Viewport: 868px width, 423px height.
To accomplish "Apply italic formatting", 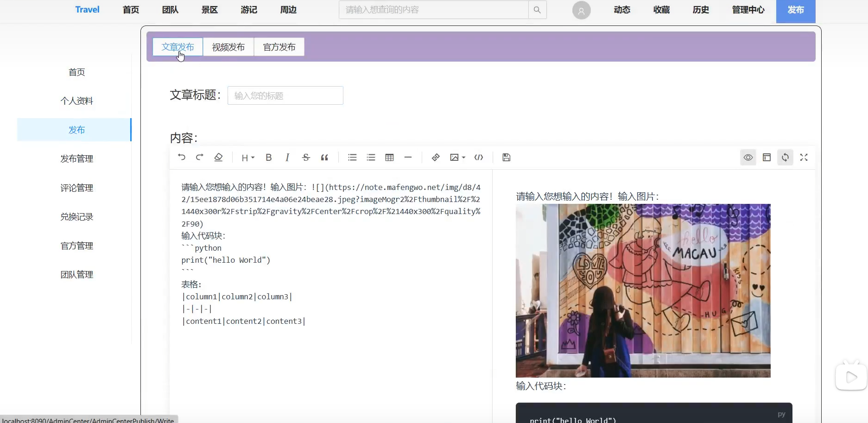I will [x=287, y=158].
